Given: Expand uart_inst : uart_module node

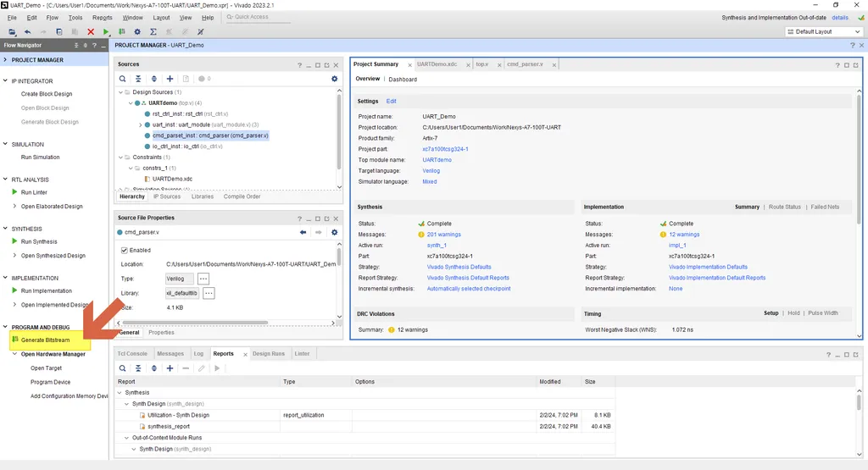Looking at the screenshot, I should point(140,125).
